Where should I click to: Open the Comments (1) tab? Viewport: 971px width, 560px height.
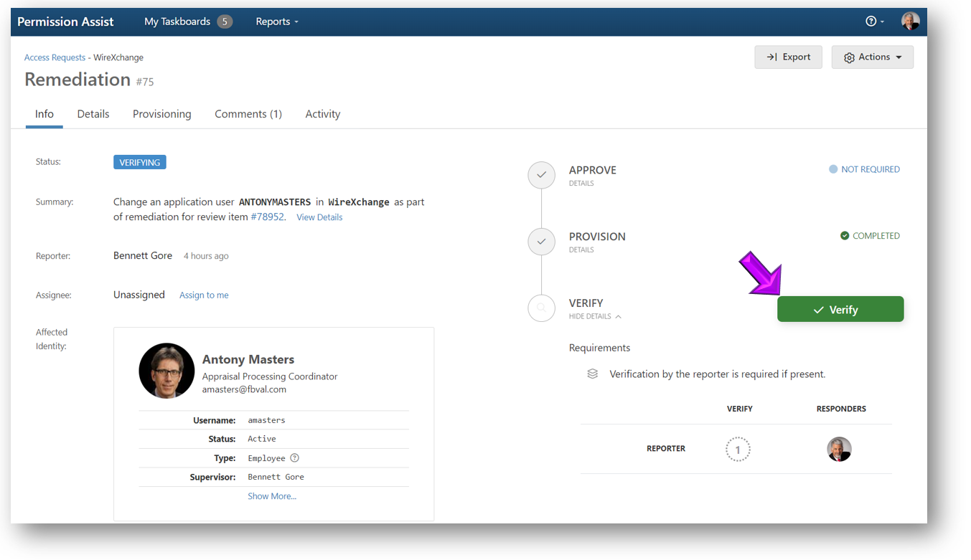pos(248,114)
